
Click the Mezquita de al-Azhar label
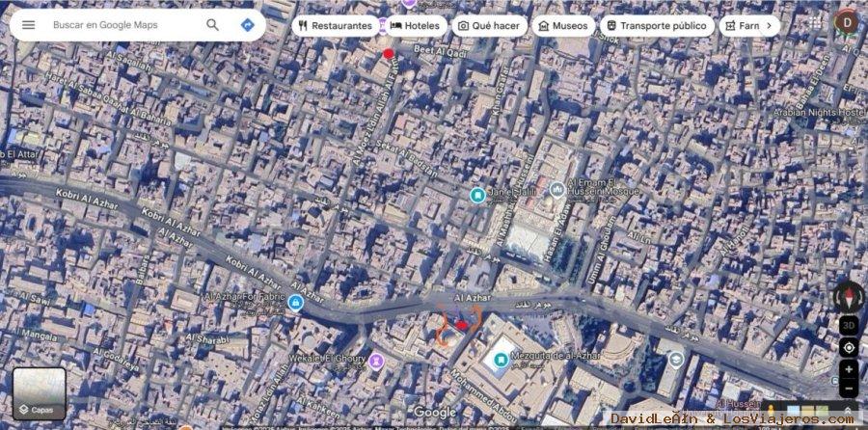[556, 356]
